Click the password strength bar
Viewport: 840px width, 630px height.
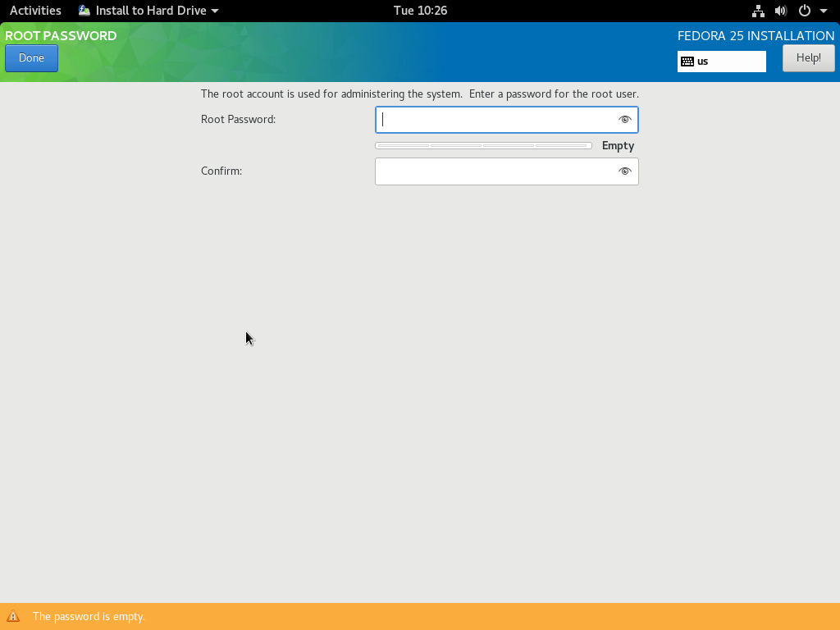(x=483, y=146)
